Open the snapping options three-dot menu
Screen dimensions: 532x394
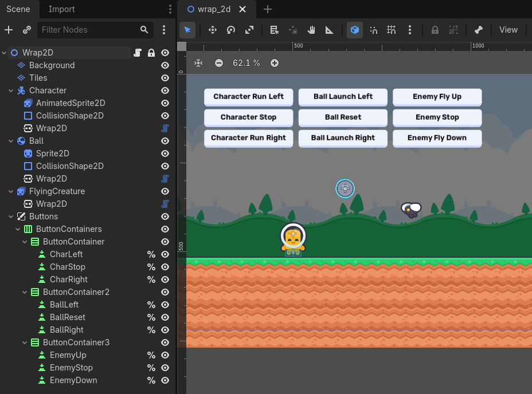[410, 30]
